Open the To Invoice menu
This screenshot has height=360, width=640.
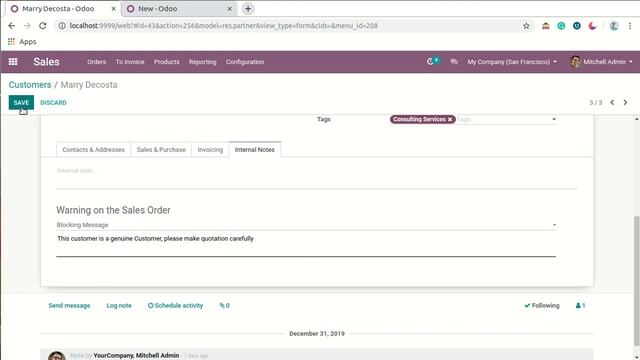130,62
